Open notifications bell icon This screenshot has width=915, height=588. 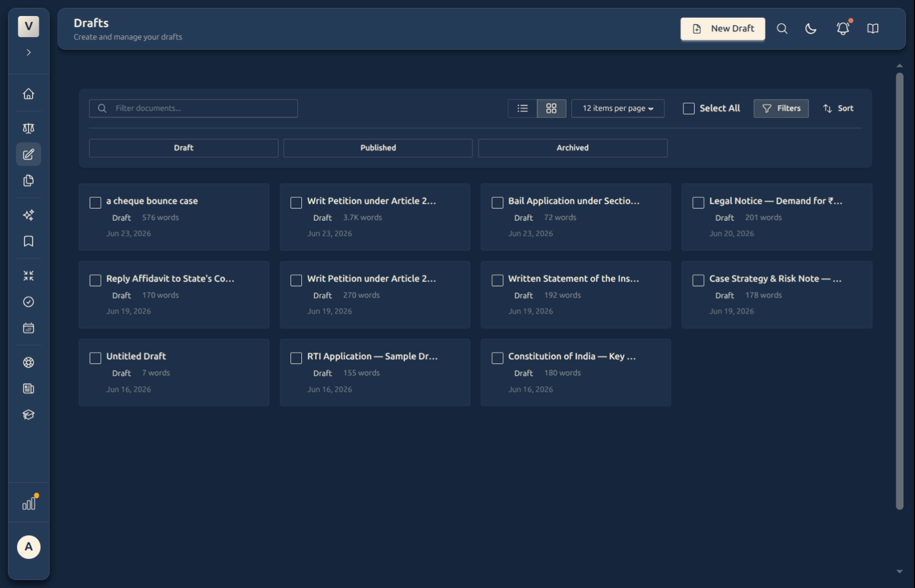pos(843,29)
